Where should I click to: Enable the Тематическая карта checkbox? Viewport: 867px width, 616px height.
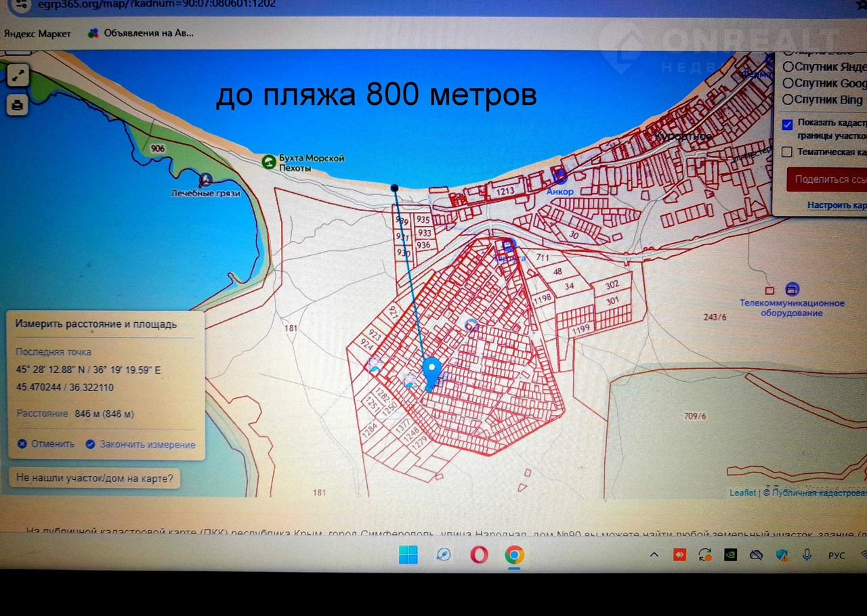787,152
